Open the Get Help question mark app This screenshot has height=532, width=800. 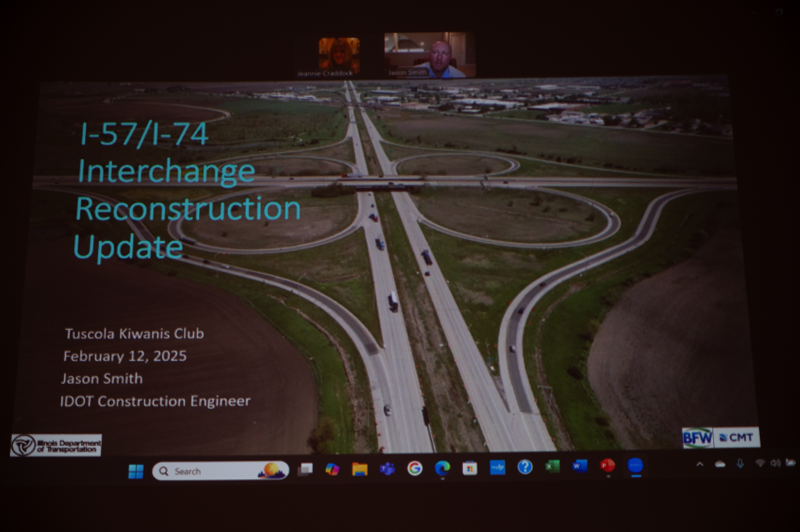[x=525, y=467]
